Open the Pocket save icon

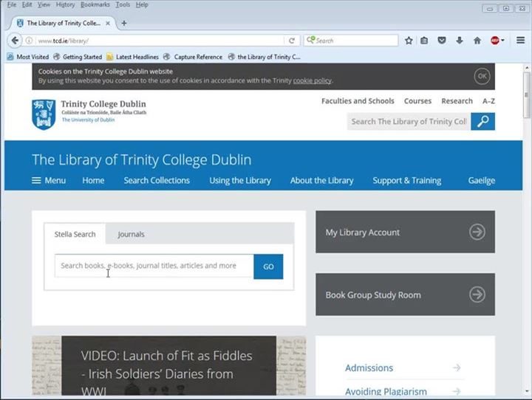[x=442, y=41]
